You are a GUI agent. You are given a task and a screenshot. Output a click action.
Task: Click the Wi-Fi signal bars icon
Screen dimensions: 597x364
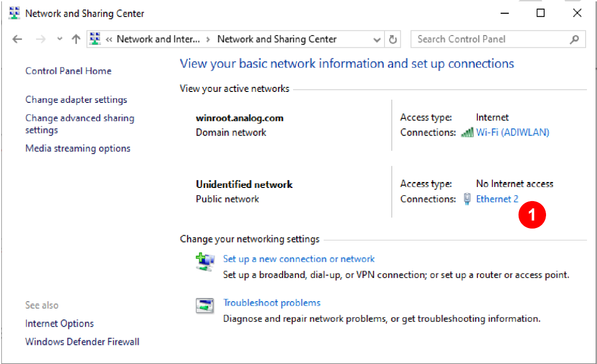pyautogui.click(x=467, y=132)
